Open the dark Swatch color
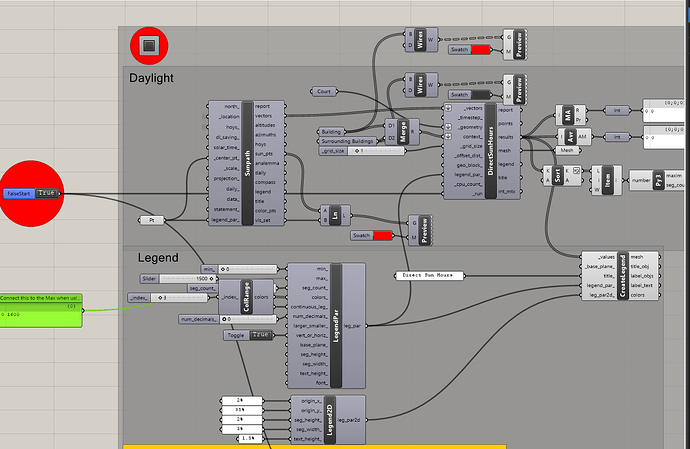 pos(481,95)
